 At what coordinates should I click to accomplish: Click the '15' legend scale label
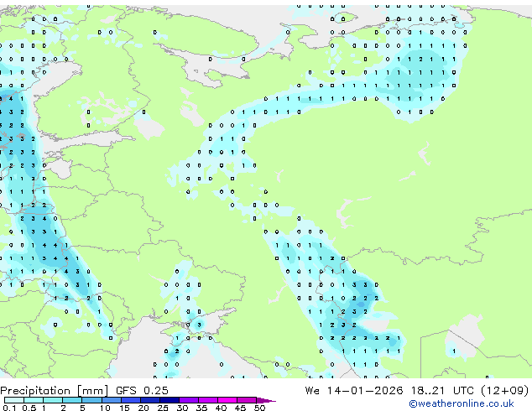click(x=124, y=408)
